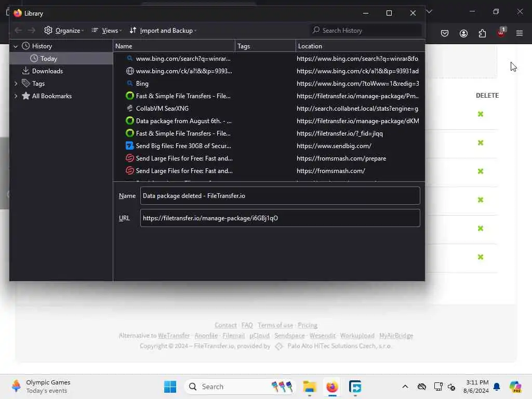Click the taskbar Search box

coord(240,387)
